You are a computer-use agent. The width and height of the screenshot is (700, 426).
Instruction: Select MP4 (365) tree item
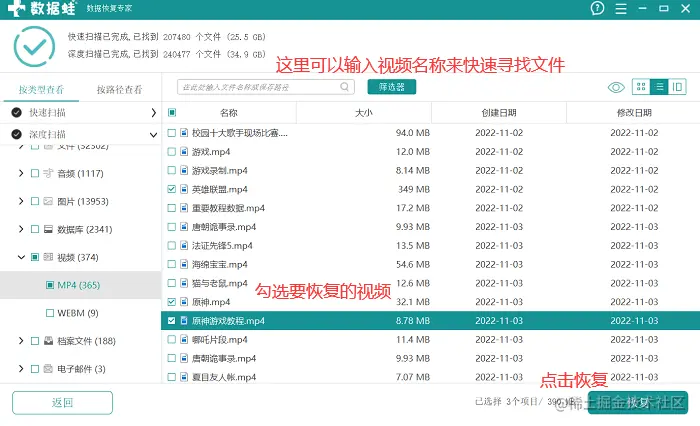pyautogui.click(x=79, y=285)
